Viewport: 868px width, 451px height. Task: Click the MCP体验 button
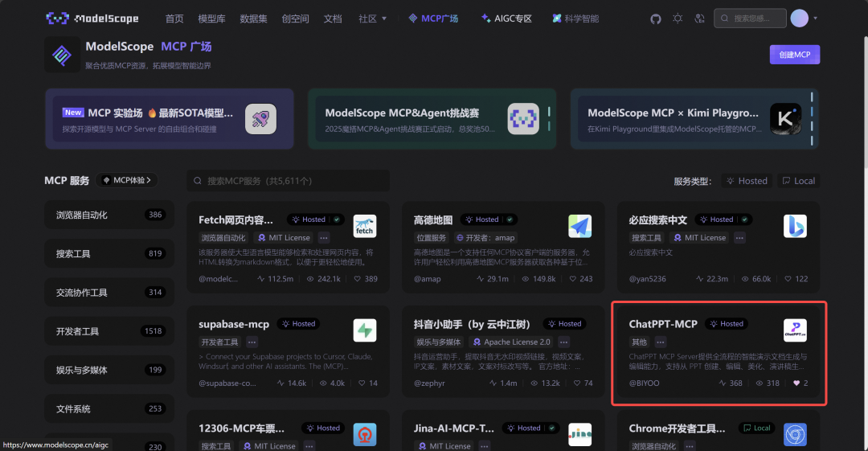127,180
